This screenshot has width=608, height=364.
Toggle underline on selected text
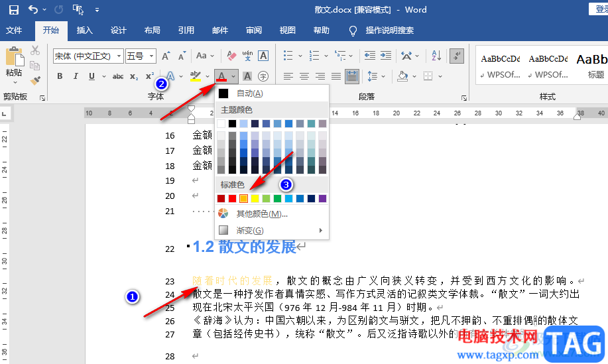click(x=92, y=76)
